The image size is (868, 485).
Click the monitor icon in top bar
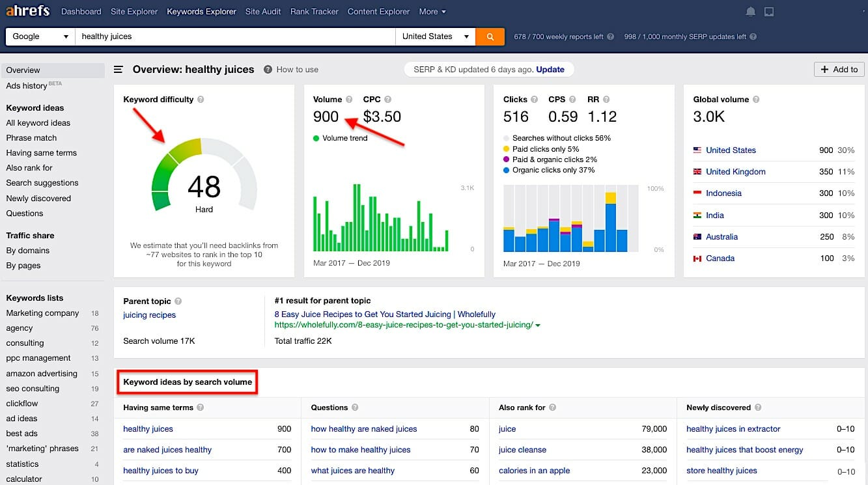[769, 12]
